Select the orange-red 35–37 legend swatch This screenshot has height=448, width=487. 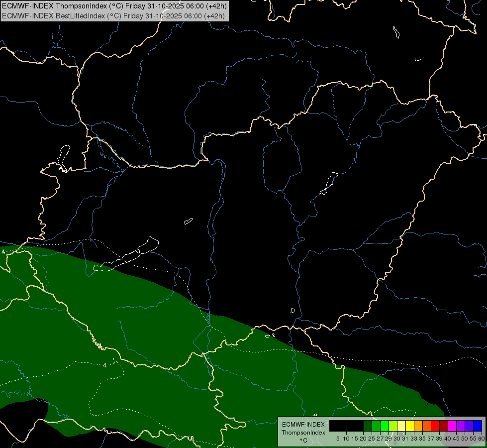[x=427, y=426]
